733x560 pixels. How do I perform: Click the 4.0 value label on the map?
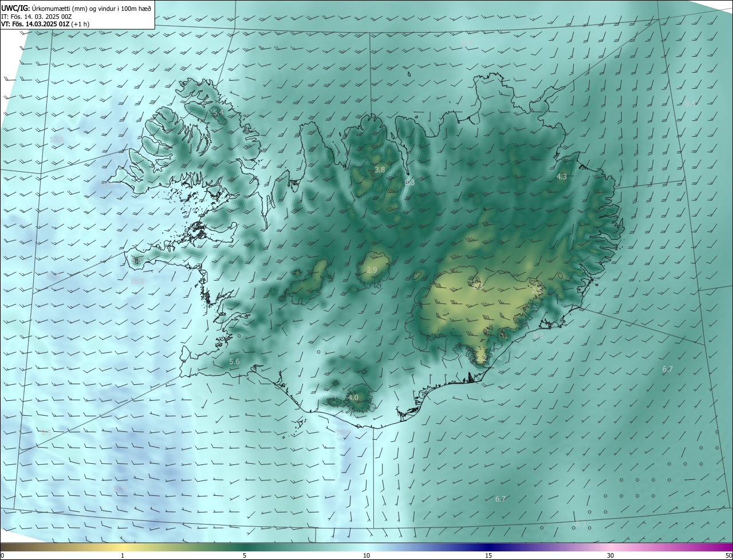pyautogui.click(x=353, y=398)
